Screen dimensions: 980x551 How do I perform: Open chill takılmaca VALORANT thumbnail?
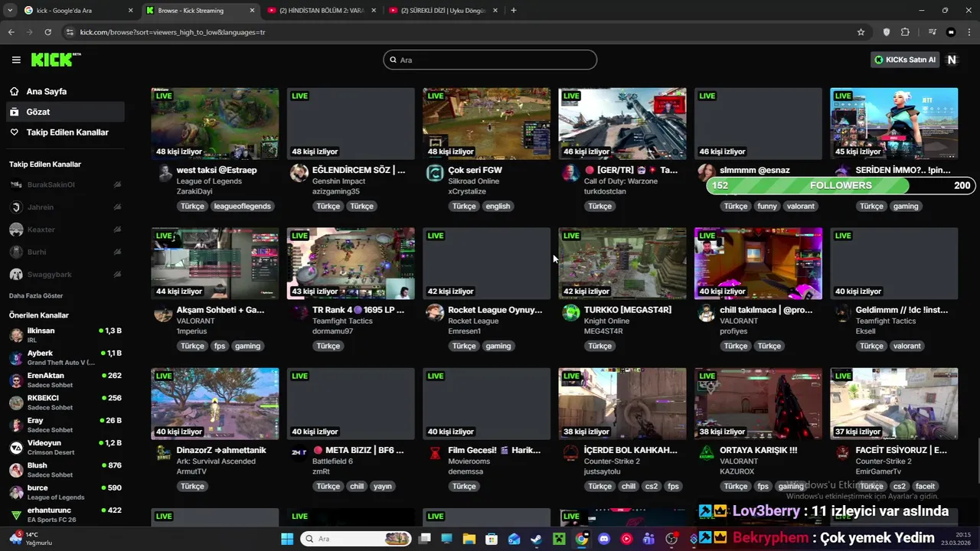coord(758,263)
